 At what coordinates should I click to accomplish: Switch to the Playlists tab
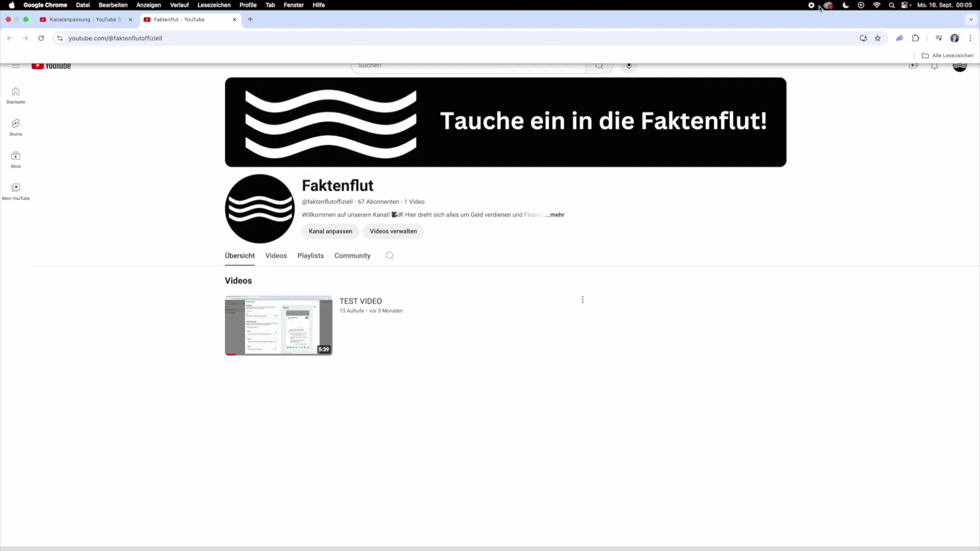(x=310, y=256)
